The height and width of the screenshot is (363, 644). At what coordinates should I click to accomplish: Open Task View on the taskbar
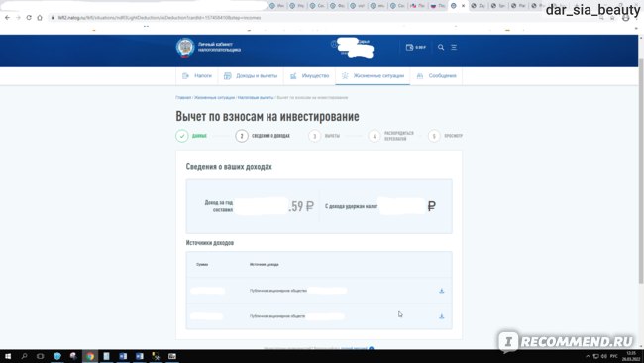click(40, 356)
